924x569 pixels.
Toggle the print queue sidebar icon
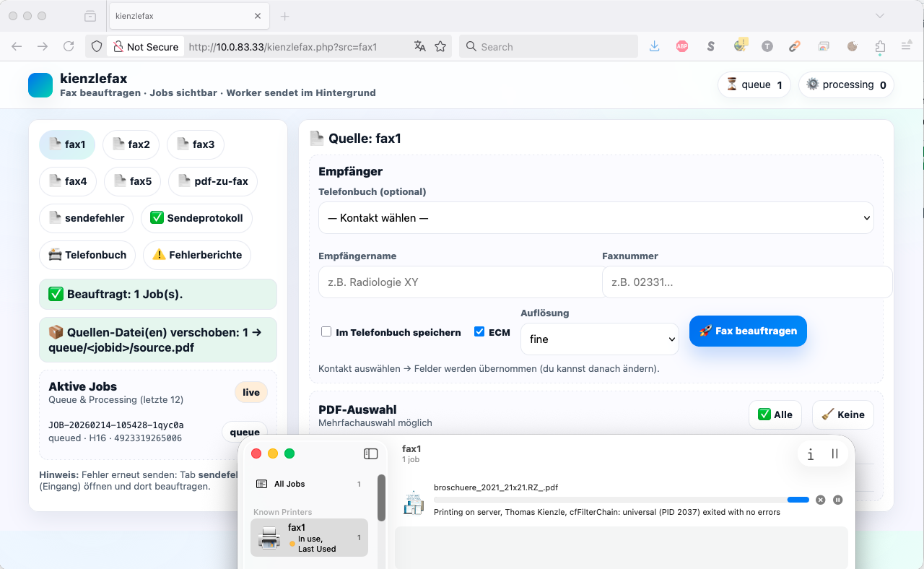pos(370,453)
